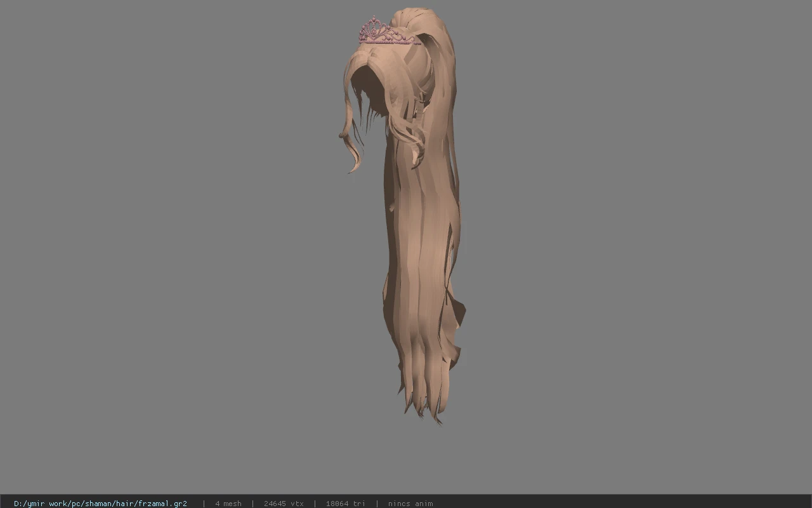Image resolution: width=812 pixels, height=508 pixels.
Task: Click the file path frzamal.gr2 in status bar
Action: tap(100, 504)
